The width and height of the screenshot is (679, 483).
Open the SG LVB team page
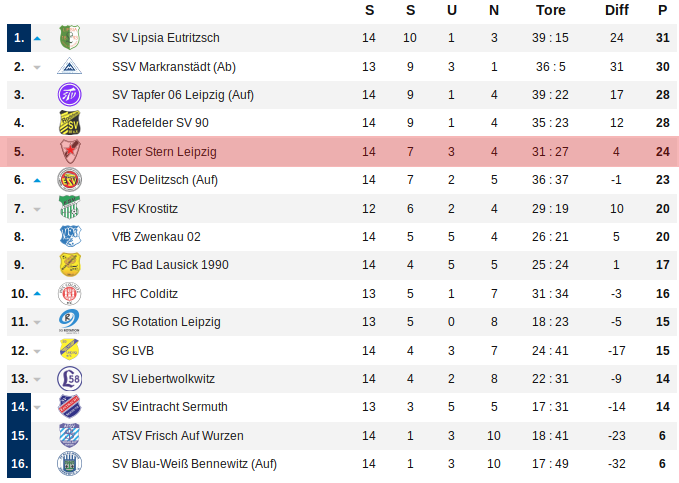tap(133, 351)
